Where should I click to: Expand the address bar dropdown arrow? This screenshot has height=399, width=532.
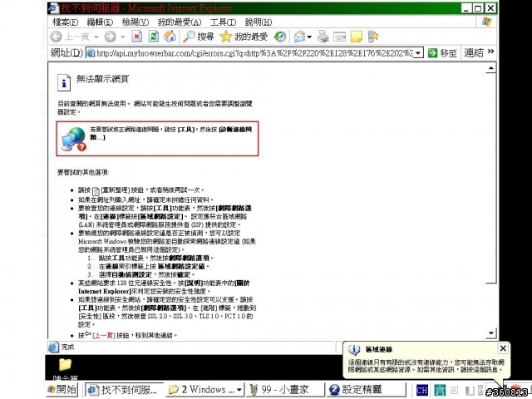pyautogui.click(x=418, y=53)
